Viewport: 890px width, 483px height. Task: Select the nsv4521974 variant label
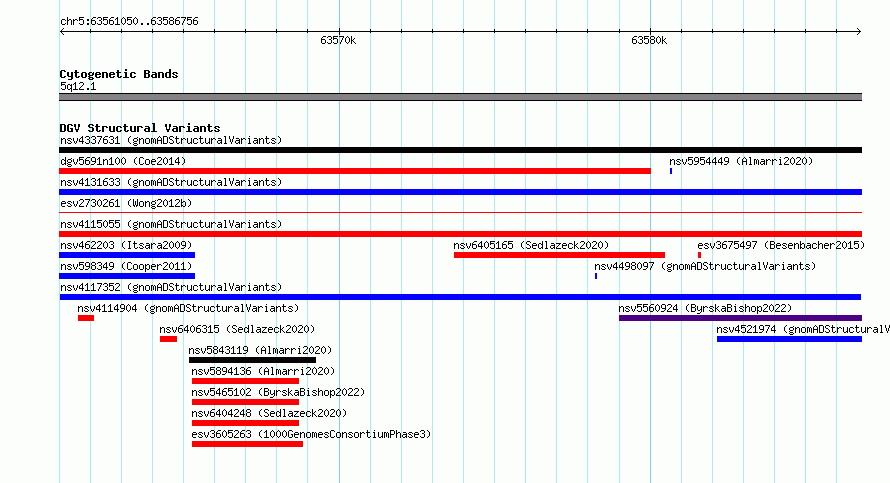pos(803,329)
